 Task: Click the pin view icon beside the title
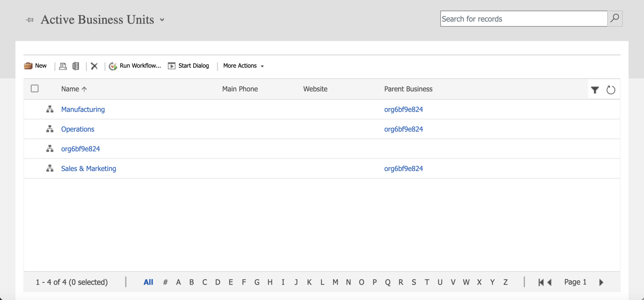tap(30, 20)
